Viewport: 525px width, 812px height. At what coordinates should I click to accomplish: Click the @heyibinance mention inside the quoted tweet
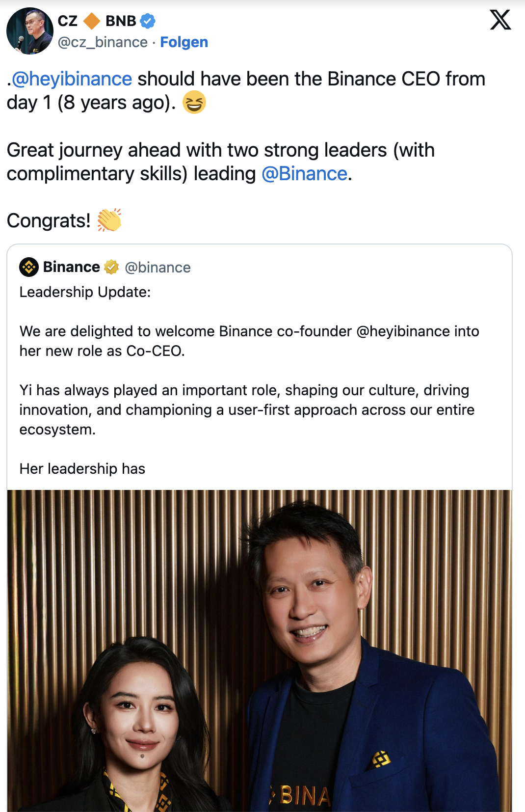click(x=403, y=331)
